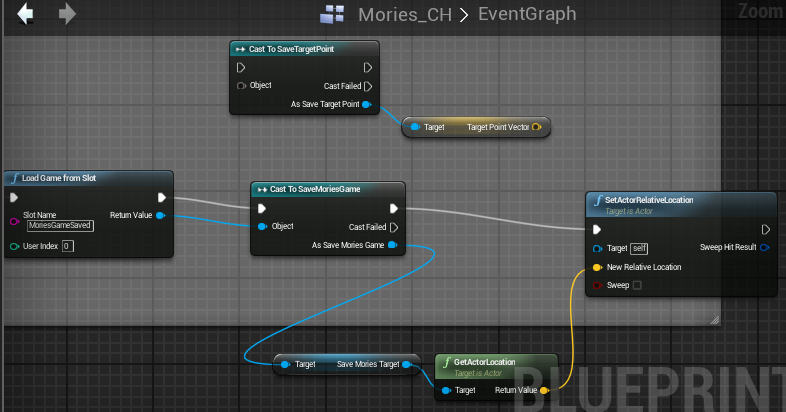Click the Target pin on Save Mories Target node
Viewport: 786px width, 412px height.
(x=285, y=364)
